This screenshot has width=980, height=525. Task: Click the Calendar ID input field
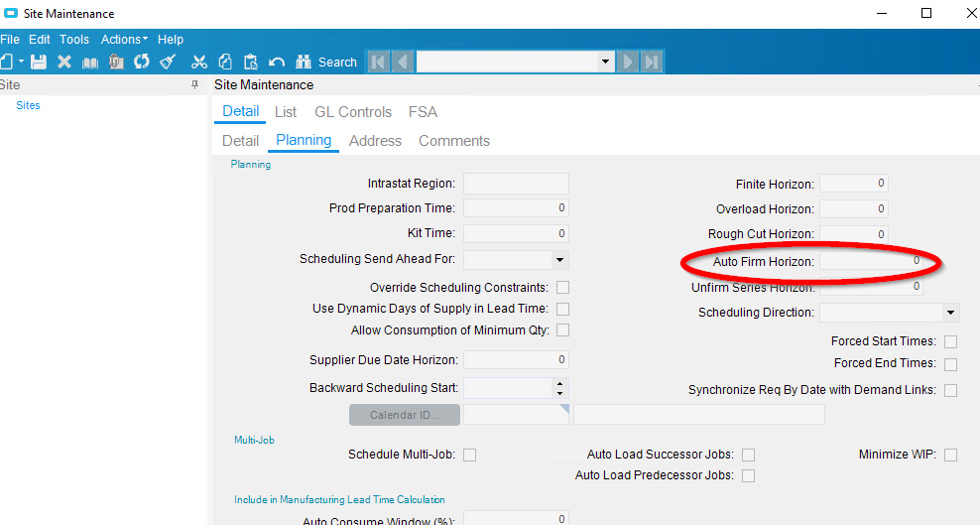(x=516, y=415)
